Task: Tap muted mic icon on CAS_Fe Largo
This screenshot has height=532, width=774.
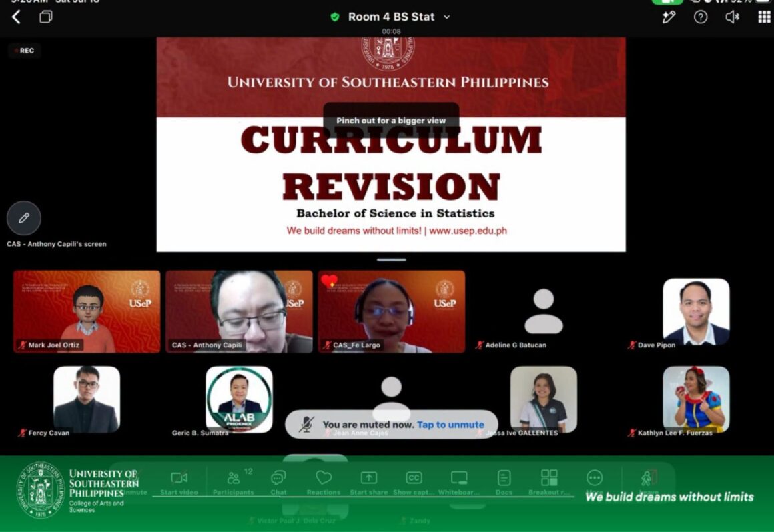Action: (x=327, y=345)
